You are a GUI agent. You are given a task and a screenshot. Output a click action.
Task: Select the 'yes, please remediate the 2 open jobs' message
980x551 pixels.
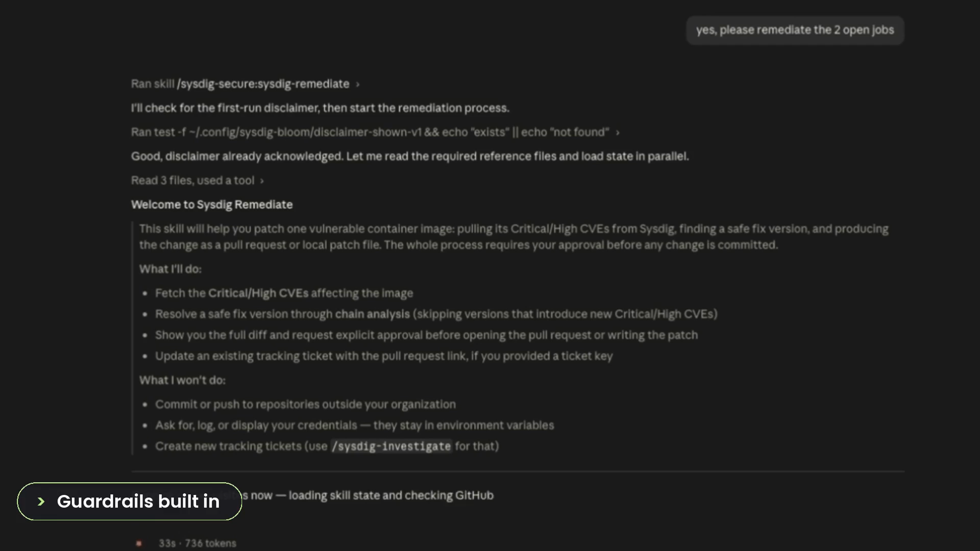tap(795, 30)
